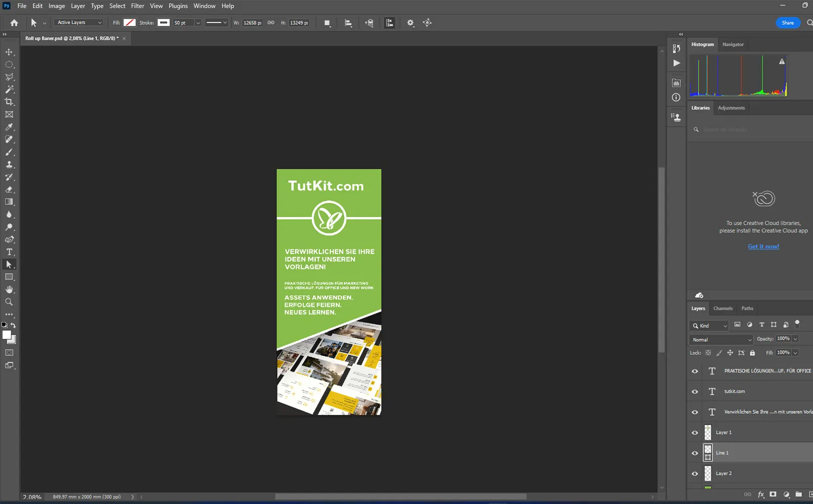Screen dimensions: 813x504
Task: Switch to the Navigator tab
Action: (x=733, y=44)
